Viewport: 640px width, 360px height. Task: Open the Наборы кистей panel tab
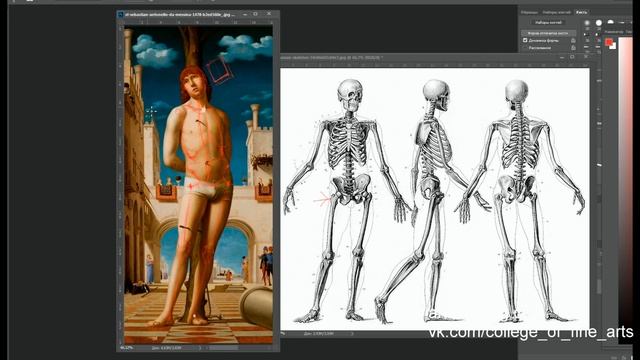[x=557, y=12]
